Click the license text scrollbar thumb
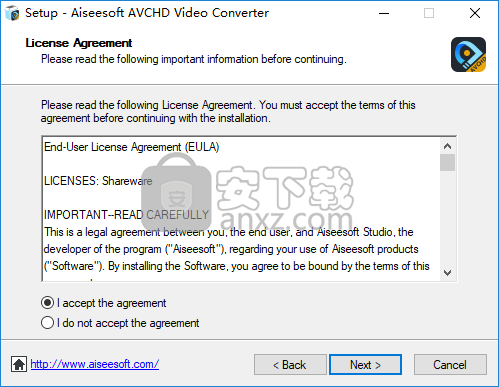Screen dimensions: 499x387 447,162
